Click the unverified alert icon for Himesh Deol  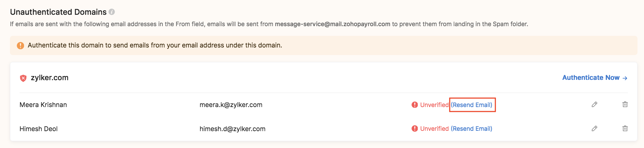(415, 129)
